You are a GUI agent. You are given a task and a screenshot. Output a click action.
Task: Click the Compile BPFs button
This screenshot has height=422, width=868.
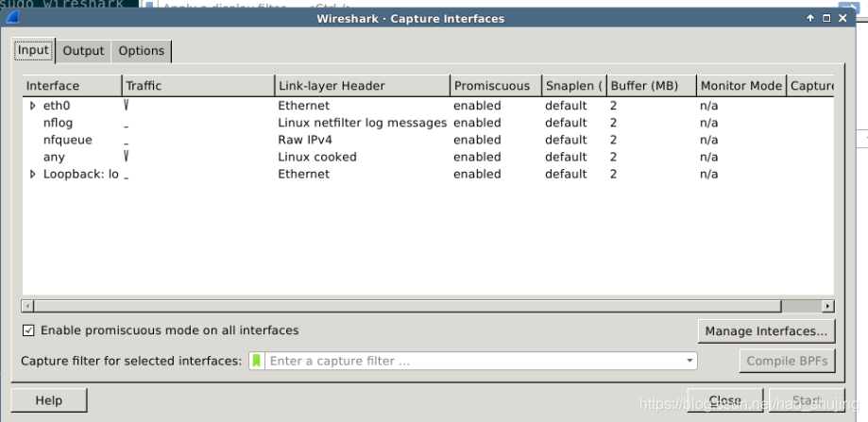coord(787,362)
